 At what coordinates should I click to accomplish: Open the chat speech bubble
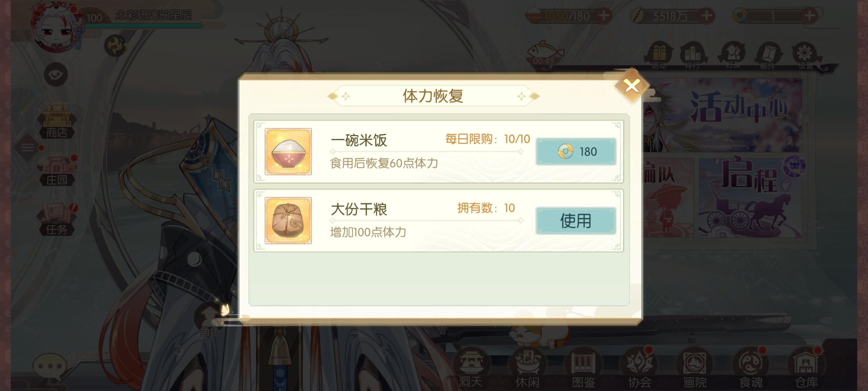pyautogui.click(x=50, y=367)
